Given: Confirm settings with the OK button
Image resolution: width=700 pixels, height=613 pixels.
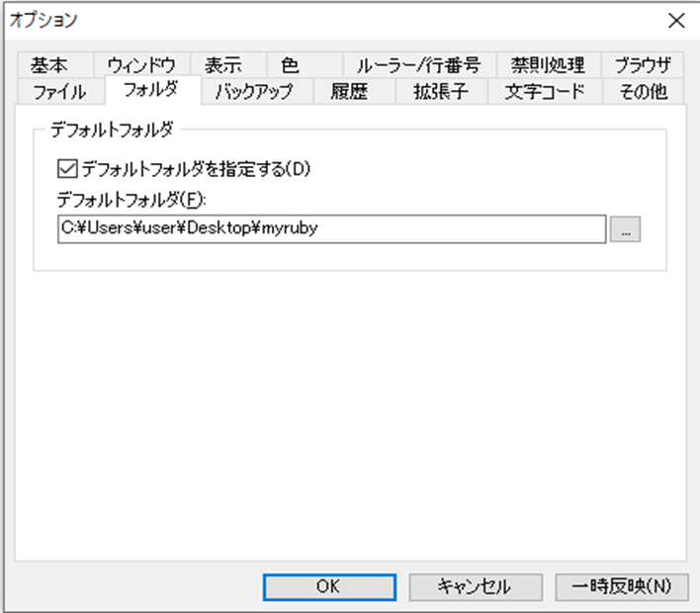Looking at the screenshot, I should pyautogui.click(x=328, y=586).
